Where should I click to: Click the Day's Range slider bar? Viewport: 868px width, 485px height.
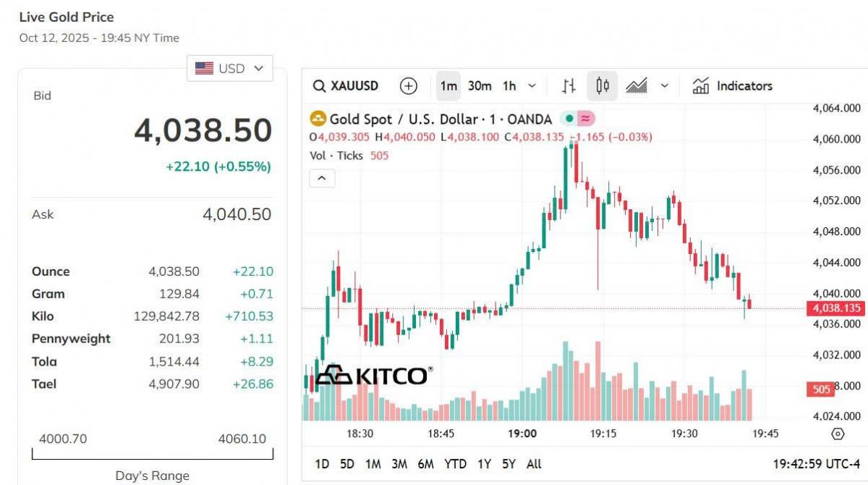click(x=152, y=456)
